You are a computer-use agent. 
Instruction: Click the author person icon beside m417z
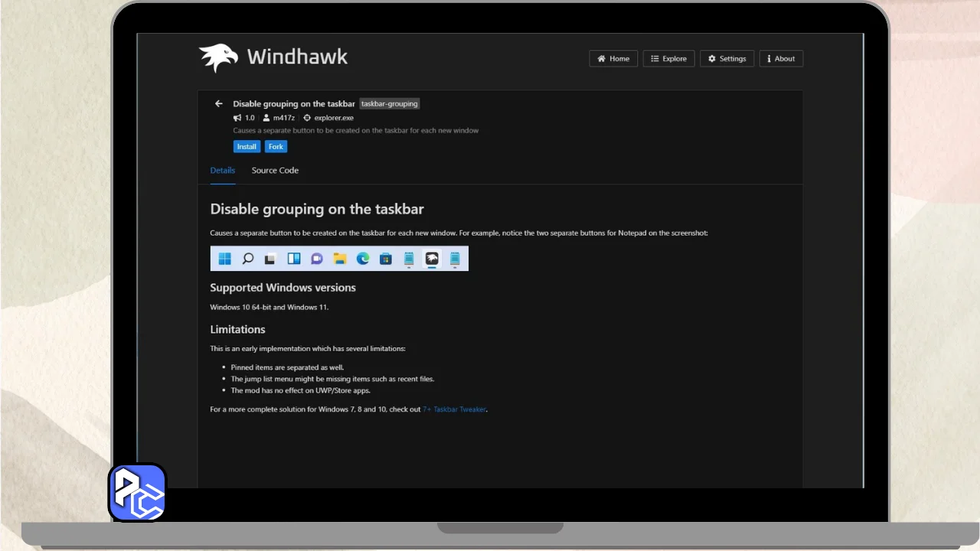pos(266,118)
